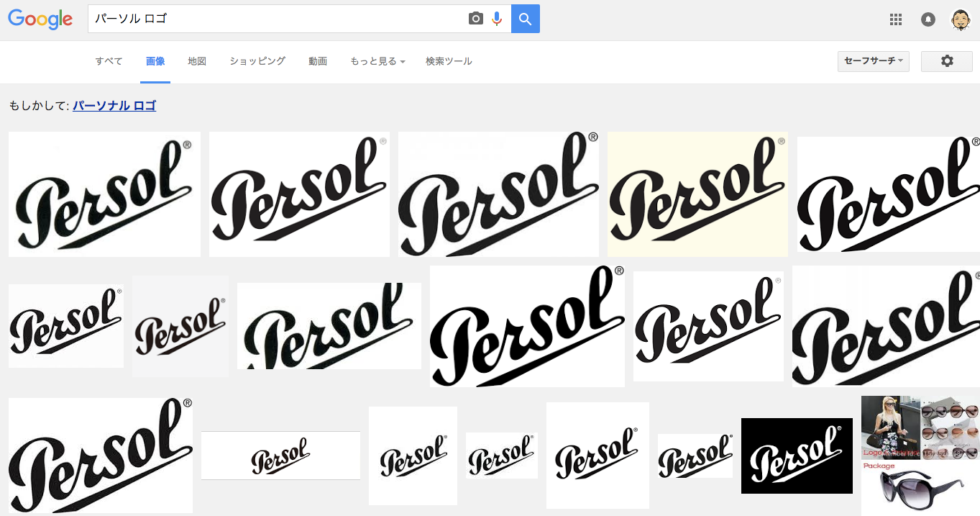Expand the セーフサーチ dropdown

(x=873, y=61)
